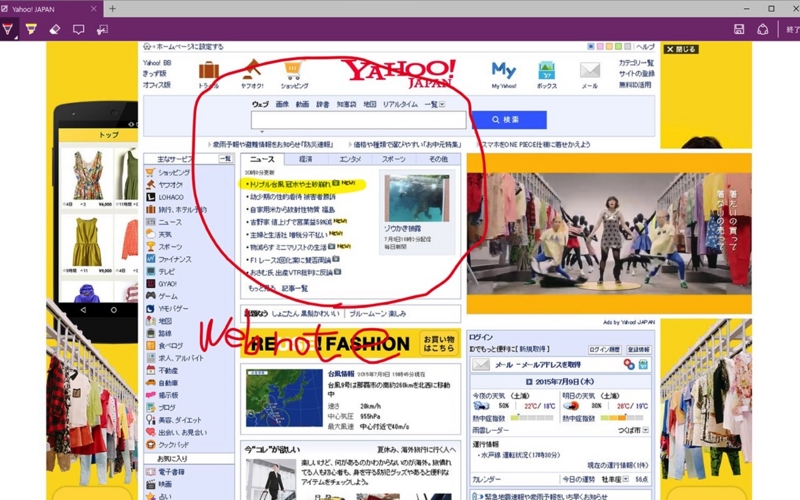Open the 記事一覧 link under news
This screenshot has width=800, height=500.
pyautogui.click(x=295, y=288)
